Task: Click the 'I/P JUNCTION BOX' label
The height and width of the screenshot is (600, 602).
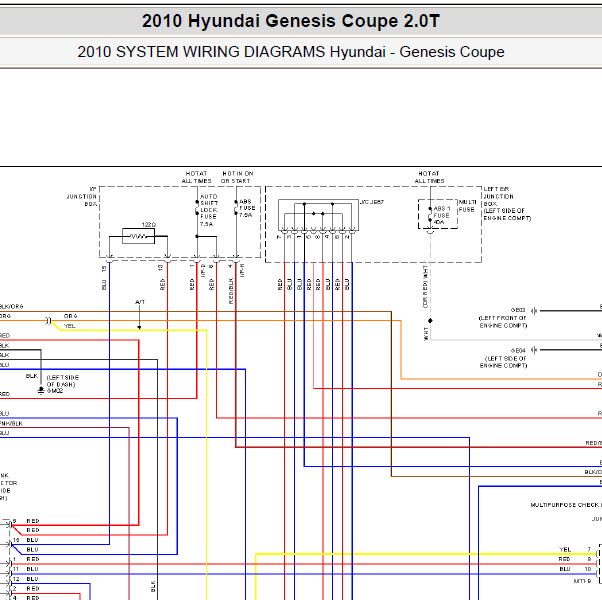Action: 82,196
